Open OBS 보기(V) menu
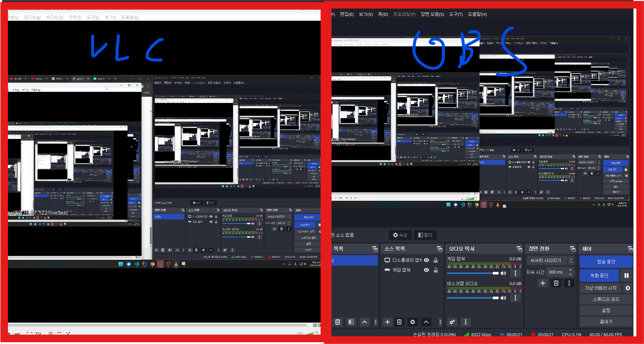This screenshot has height=344, width=644. pos(366,14)
